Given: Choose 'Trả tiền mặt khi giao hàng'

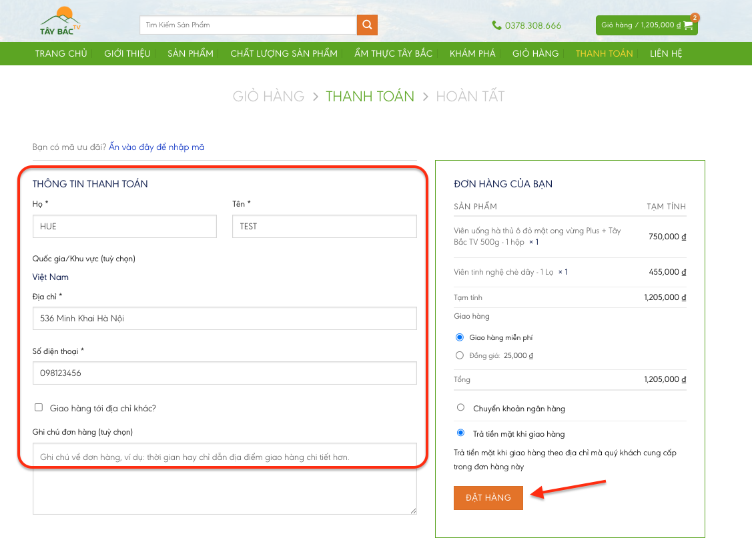Looking at the screenshot, I should [x=460, y=433].
